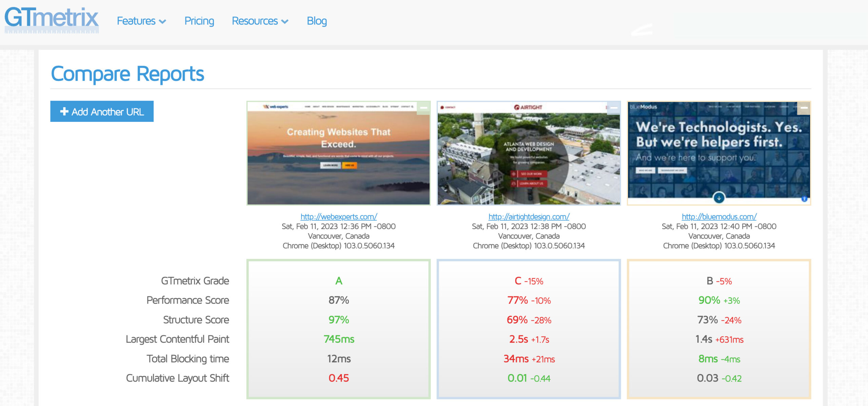Expand the Resources dropdown menu
This screenshot has height=406, width=868.
click(x=255, y=21)
